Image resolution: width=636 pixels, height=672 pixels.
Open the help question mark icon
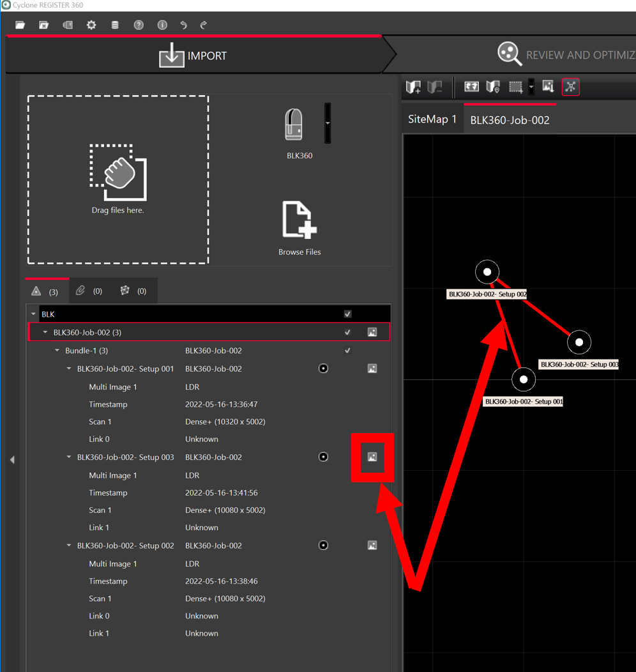tap(139, 25)
